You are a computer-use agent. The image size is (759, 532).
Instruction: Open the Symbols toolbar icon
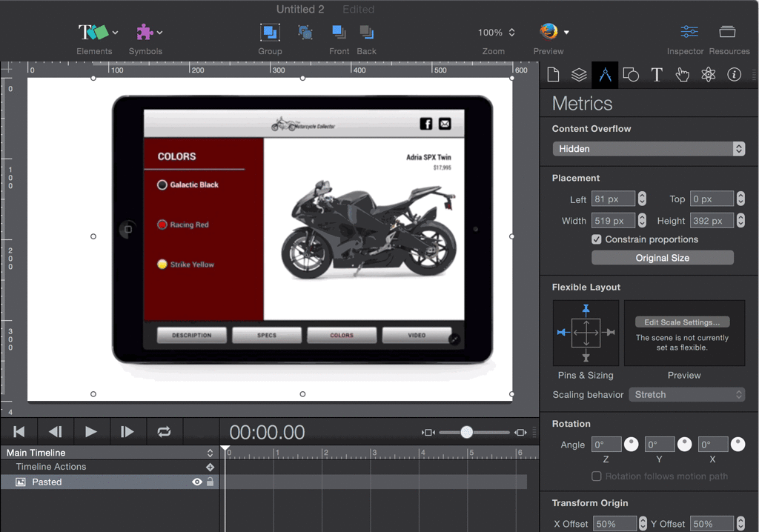[145, 33]
